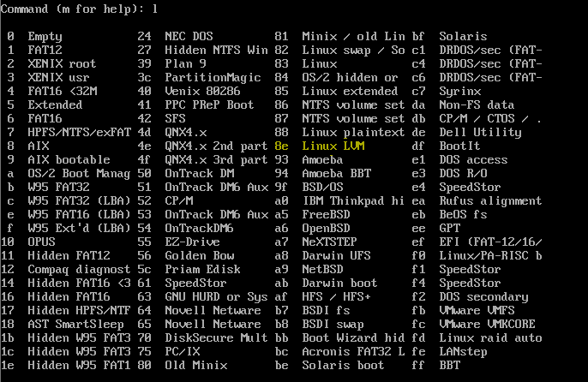This screenshot has height=382, width=588.
Task: Select 'W95 FAT32 (LBA)' entry
Action: 79,200
